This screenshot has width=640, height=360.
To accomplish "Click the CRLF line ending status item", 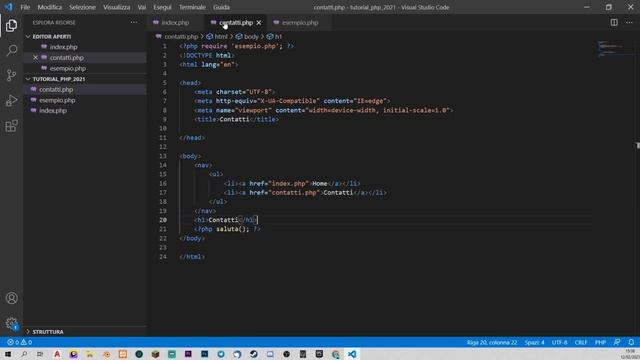I will (580, 342).
